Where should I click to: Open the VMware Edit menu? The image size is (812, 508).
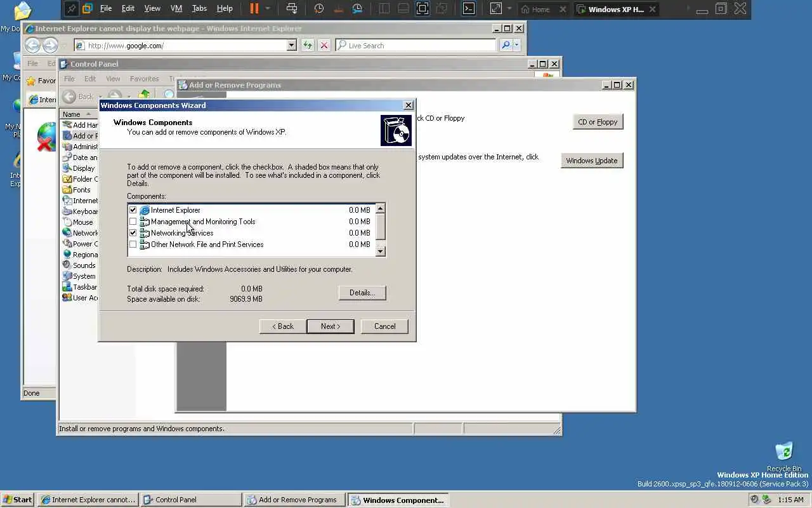pyautogui.click(x=128, y=8)
